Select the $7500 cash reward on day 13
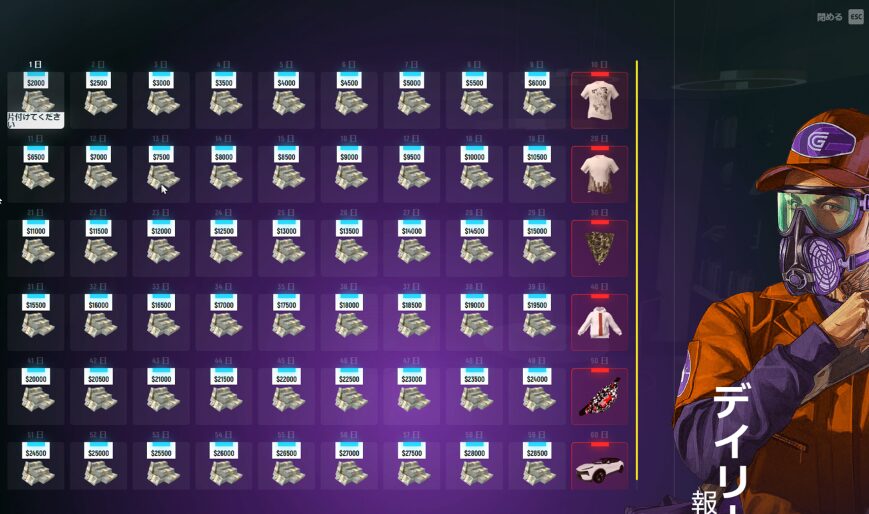The height and width of the screenshot is (514, 869). coord(161,173)
